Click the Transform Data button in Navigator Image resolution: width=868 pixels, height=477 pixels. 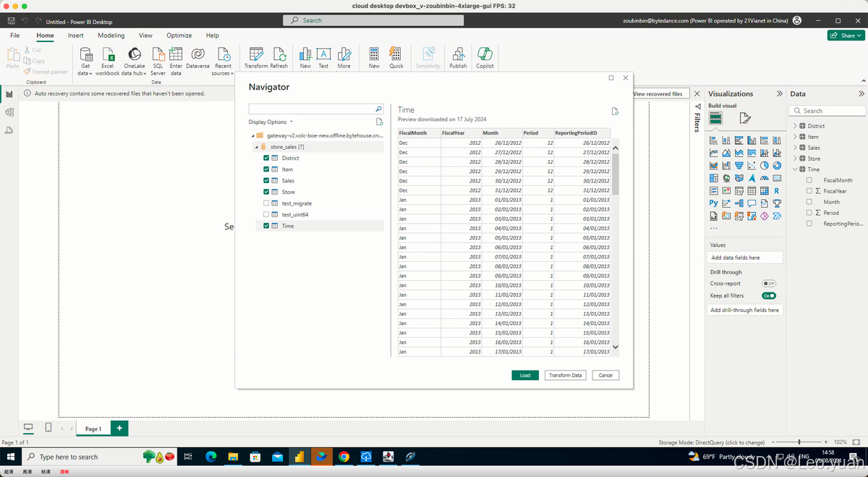tap(566, 375)
